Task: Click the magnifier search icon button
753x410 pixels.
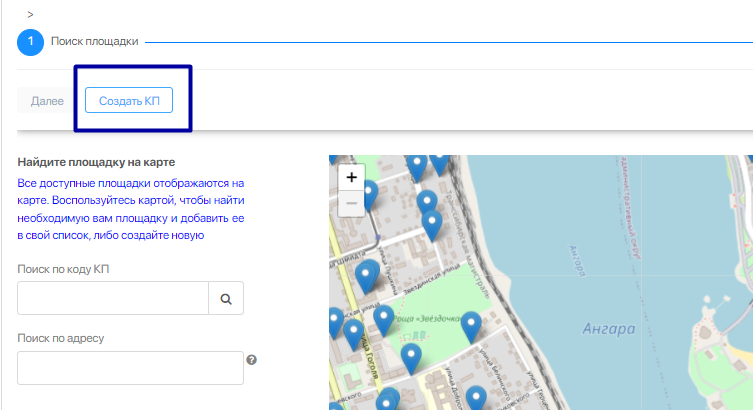Action: [x=226, y=298]
